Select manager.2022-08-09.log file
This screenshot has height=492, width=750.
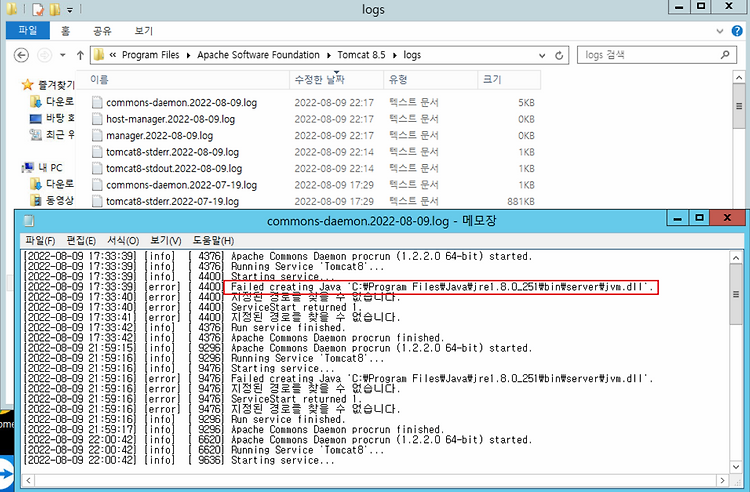coord(159,136)
